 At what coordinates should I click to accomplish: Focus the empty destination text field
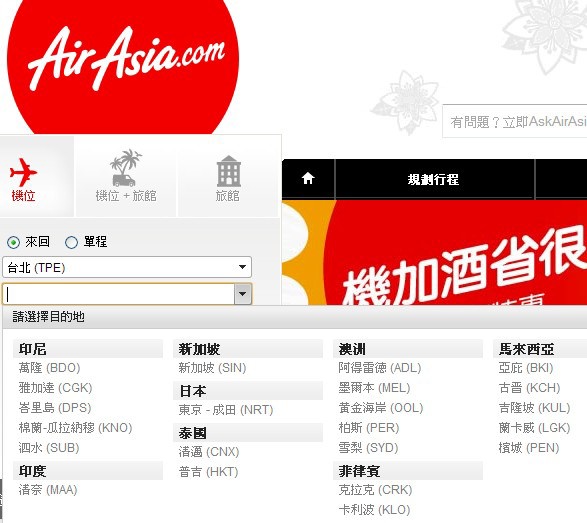[119, 294]
